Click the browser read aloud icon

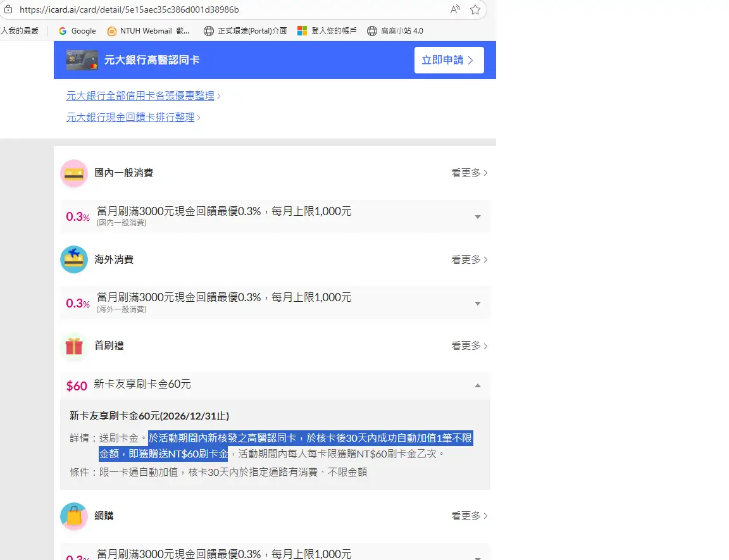click(x=455, y=9)
